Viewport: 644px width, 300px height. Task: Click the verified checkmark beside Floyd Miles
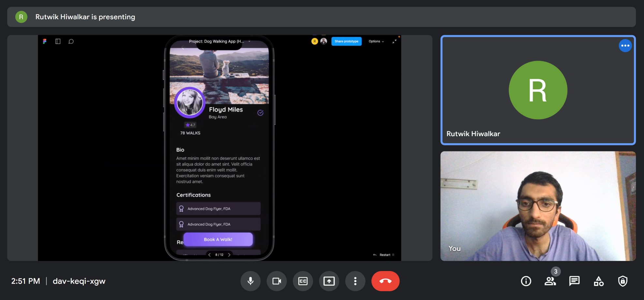point(261,113)
